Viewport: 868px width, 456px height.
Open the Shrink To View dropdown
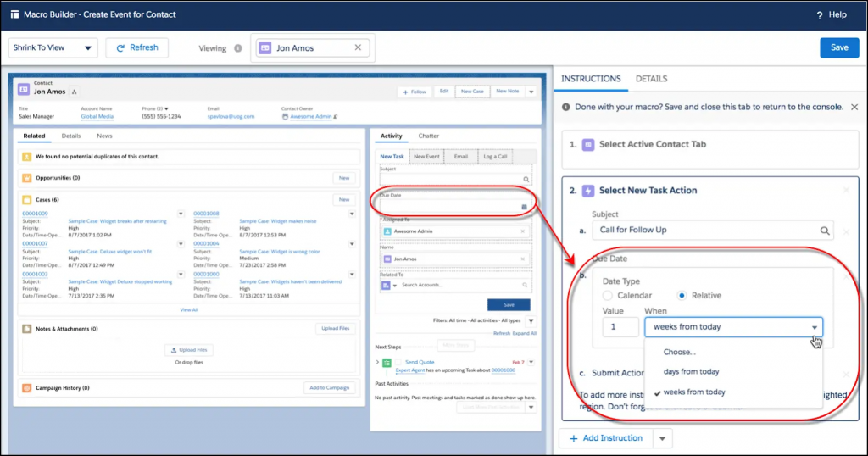tap(53, 47)
